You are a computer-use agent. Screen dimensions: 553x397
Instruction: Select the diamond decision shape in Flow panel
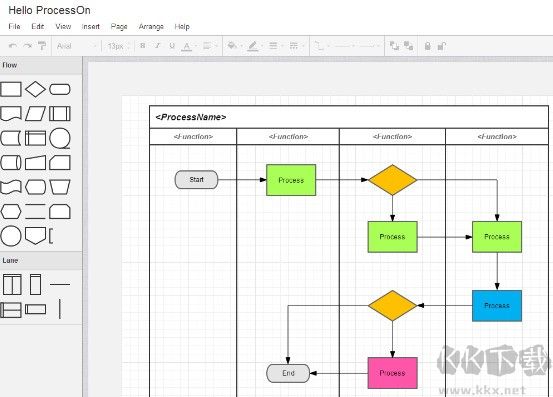coord(35,89)
